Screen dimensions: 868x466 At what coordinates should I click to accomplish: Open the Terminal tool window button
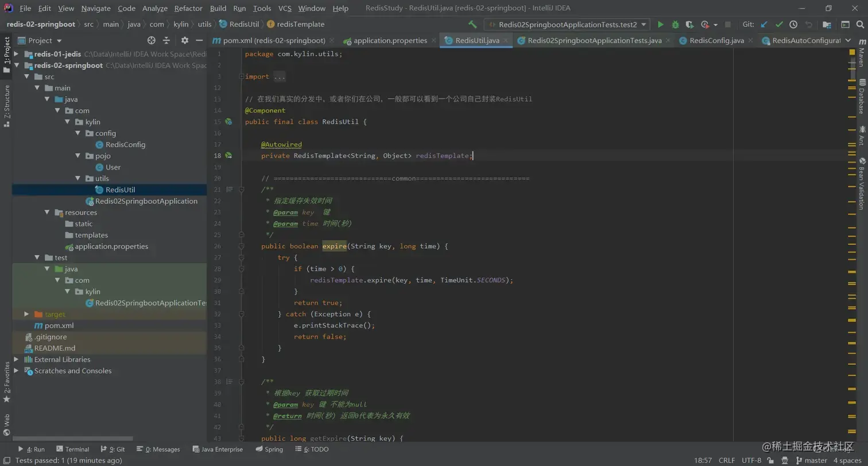(72, 449)
